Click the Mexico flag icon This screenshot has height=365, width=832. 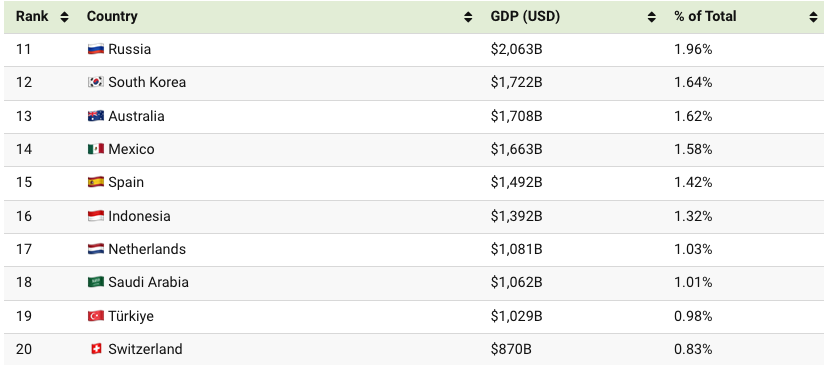96,149
